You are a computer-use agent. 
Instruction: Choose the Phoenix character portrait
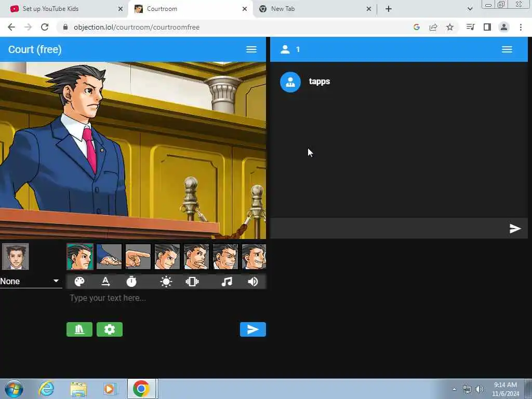click(x=15, y=257)
